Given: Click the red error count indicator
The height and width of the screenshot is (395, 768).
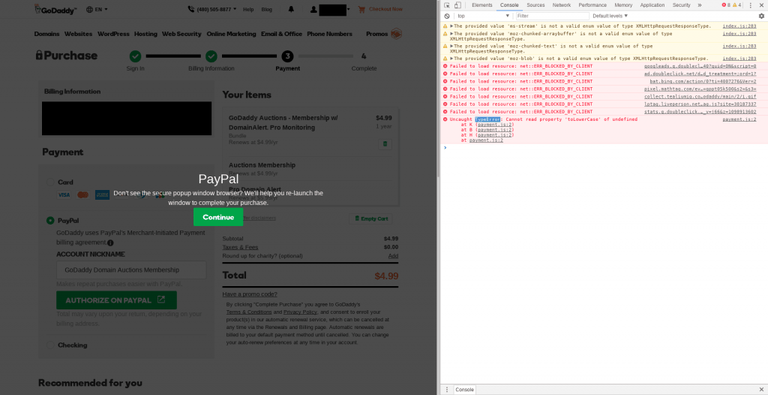Looking at the screenshot, I should point(726,5).
